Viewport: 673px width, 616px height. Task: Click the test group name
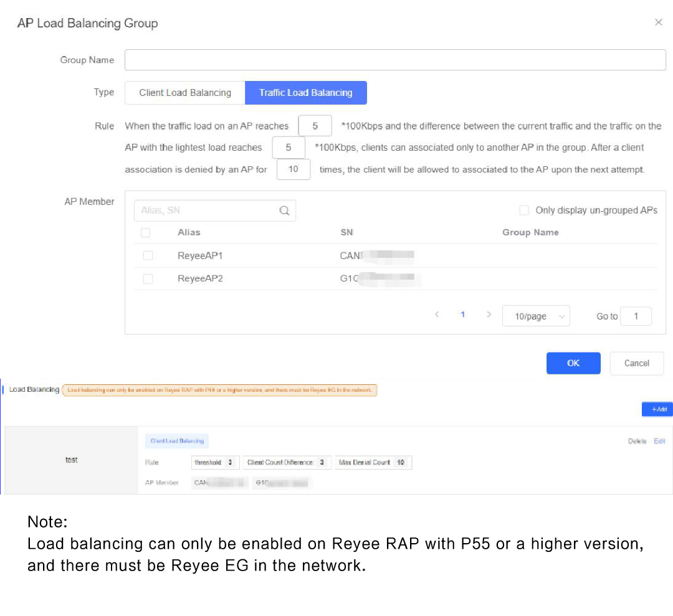71,460
